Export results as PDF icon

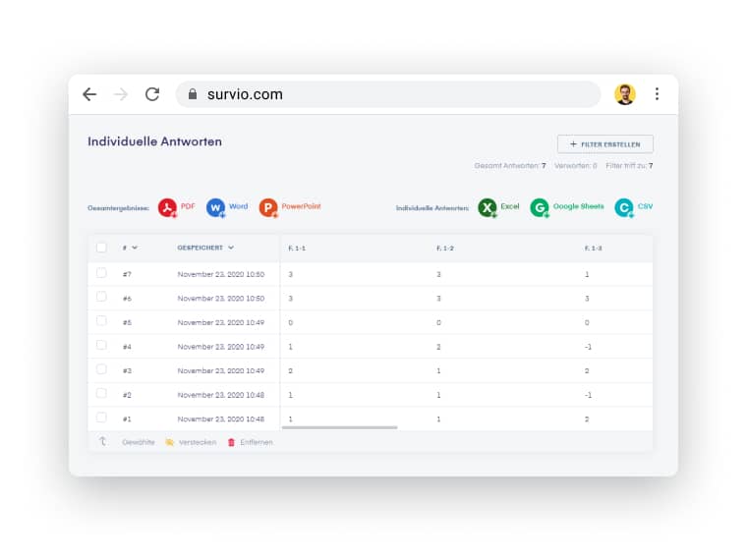click(x=168, y=207)
